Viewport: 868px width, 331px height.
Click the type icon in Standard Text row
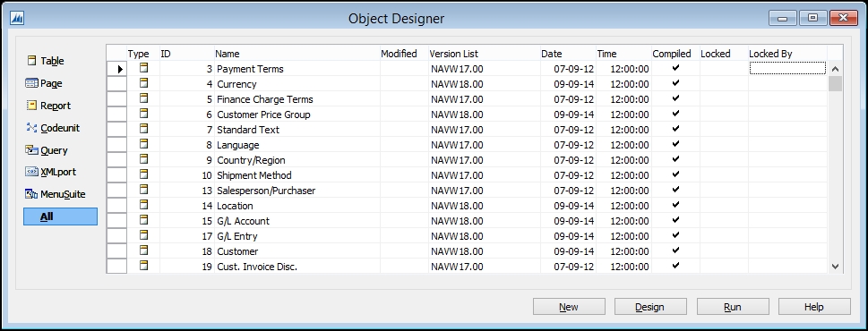pyautogui.click(x=143, y=130)
